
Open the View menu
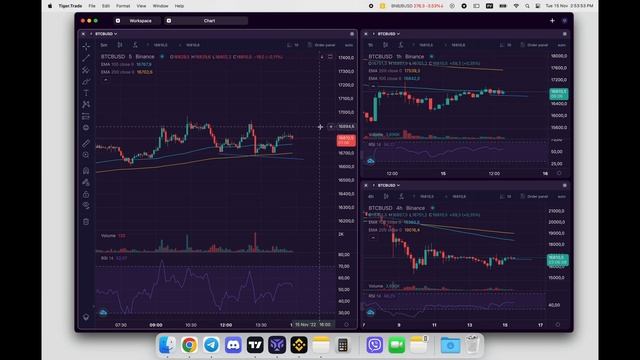click(x=141, y=6)
